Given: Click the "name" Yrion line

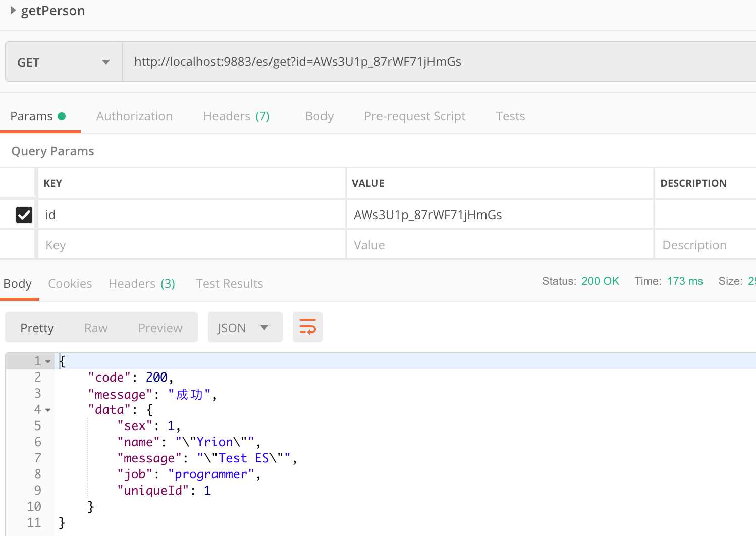Looking at the screenshot, I should point(189,442).
